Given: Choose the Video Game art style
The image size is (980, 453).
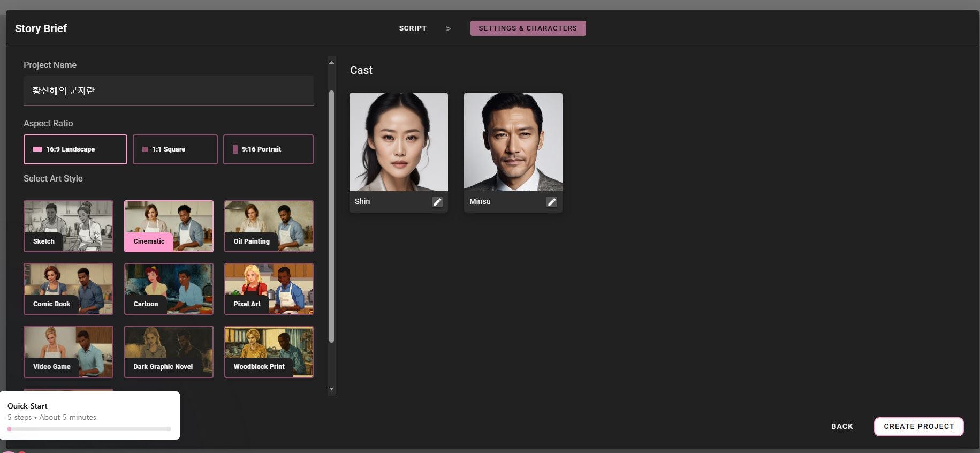Looking at the screenshot, I should [x=69, y=351].
